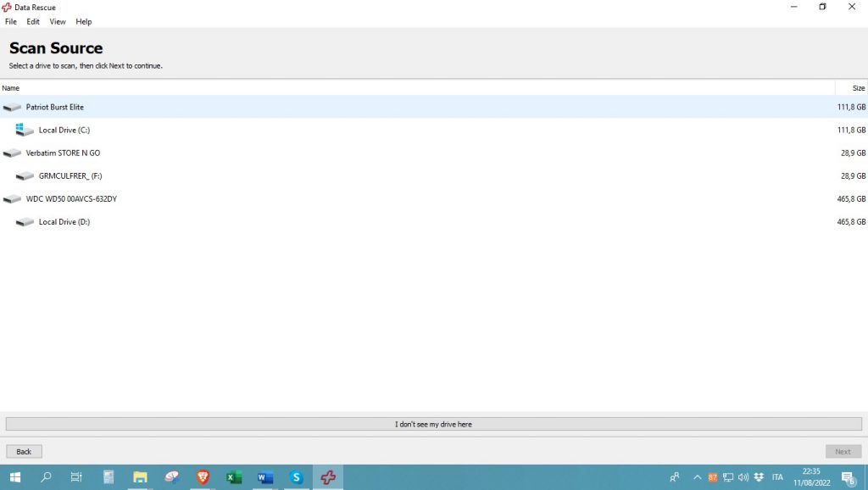Sort drives by the Name column header

point(11,88)
